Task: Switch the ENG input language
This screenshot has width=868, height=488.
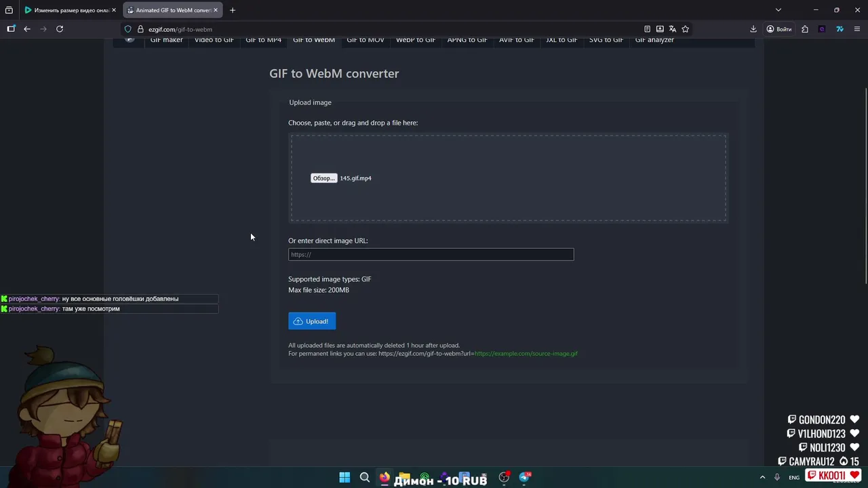Action: point(794,477)
